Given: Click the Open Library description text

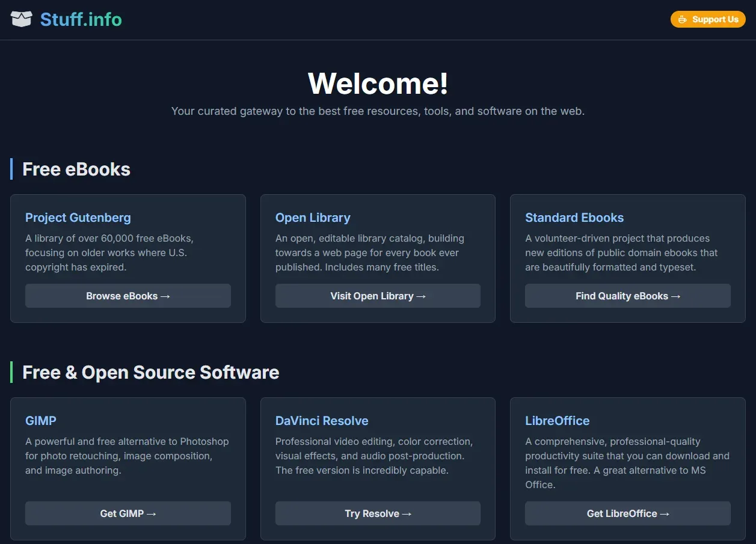Looking at the screenshot, I should [x=370, y=252].
